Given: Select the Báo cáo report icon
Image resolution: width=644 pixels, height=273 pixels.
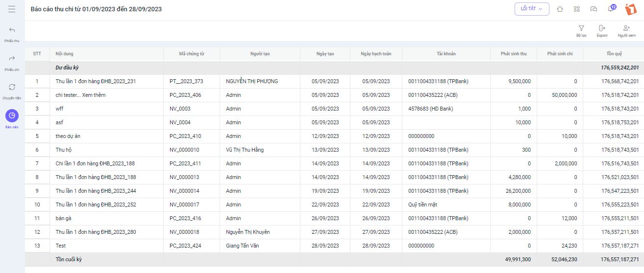Looking at the screenshot, I should (x=12, y=115).
